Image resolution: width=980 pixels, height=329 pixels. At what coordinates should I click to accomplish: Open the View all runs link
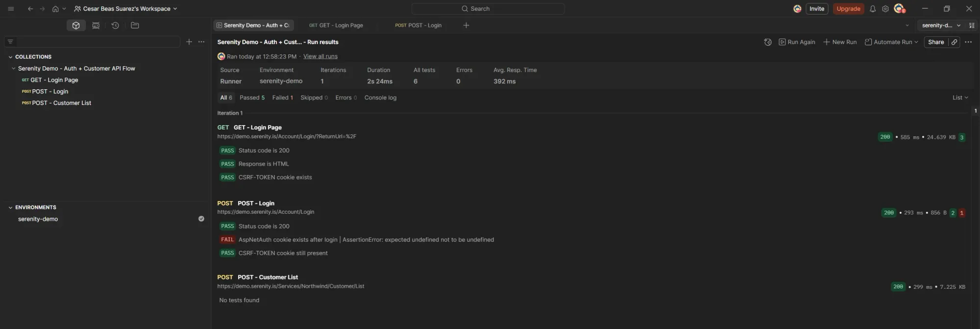click(x=320, y=56)
